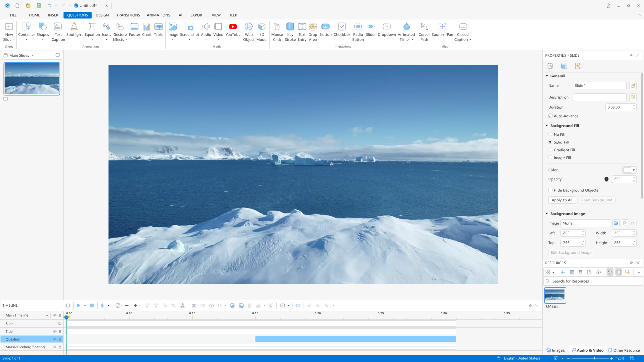Image resolution: width=644 pixels, height=362 pixels.
Task: Insert a Web Object
Action: click(249, 30)
